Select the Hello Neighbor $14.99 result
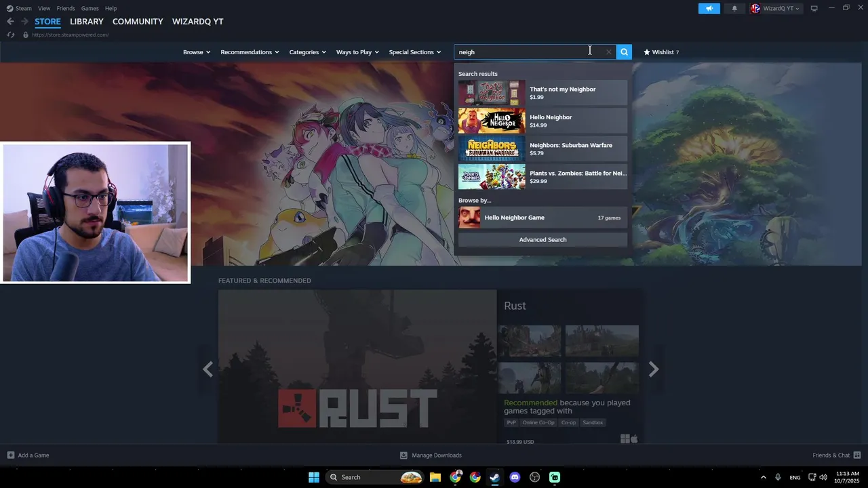 click(542, 121)
